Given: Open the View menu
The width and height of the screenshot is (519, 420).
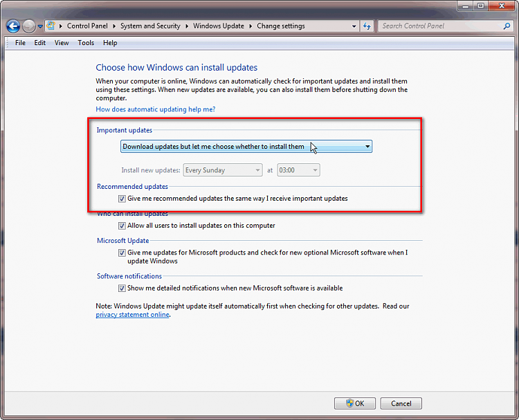Looking at the screenshot, I should point(62,43).
